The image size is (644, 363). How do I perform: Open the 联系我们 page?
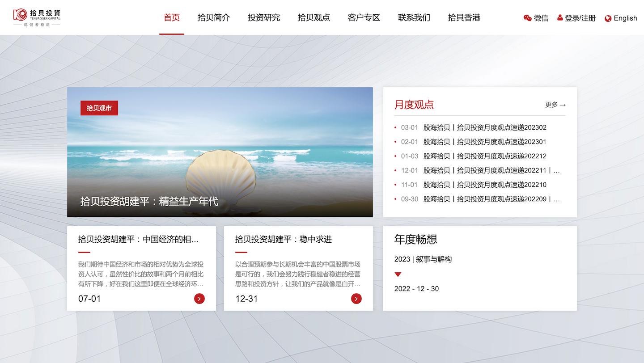[414, 17]
